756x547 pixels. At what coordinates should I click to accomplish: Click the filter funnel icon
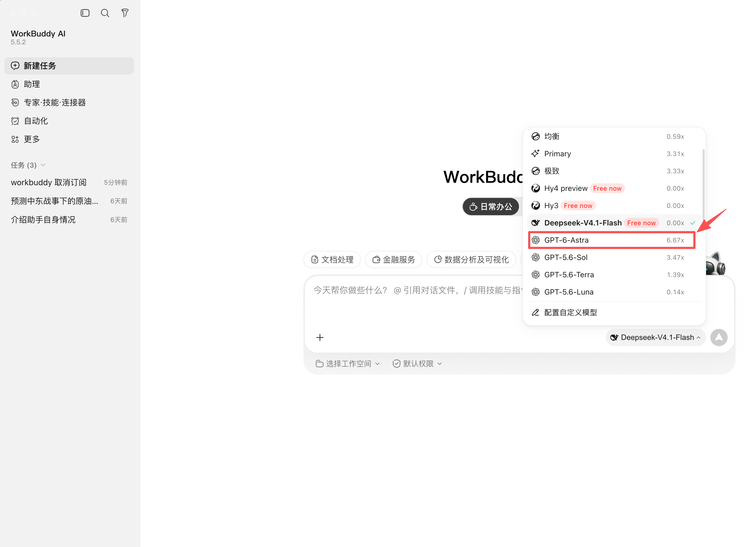(x=125, y=13)
